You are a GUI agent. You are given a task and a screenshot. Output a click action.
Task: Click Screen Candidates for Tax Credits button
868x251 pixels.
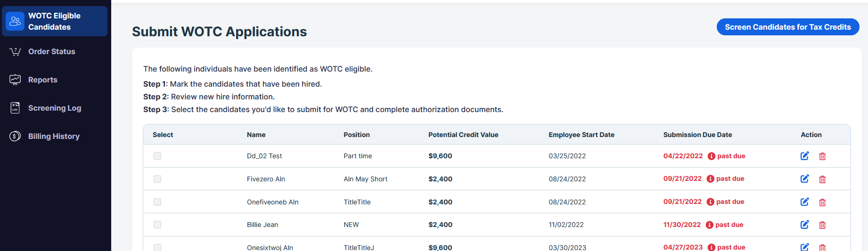(788, 27)
